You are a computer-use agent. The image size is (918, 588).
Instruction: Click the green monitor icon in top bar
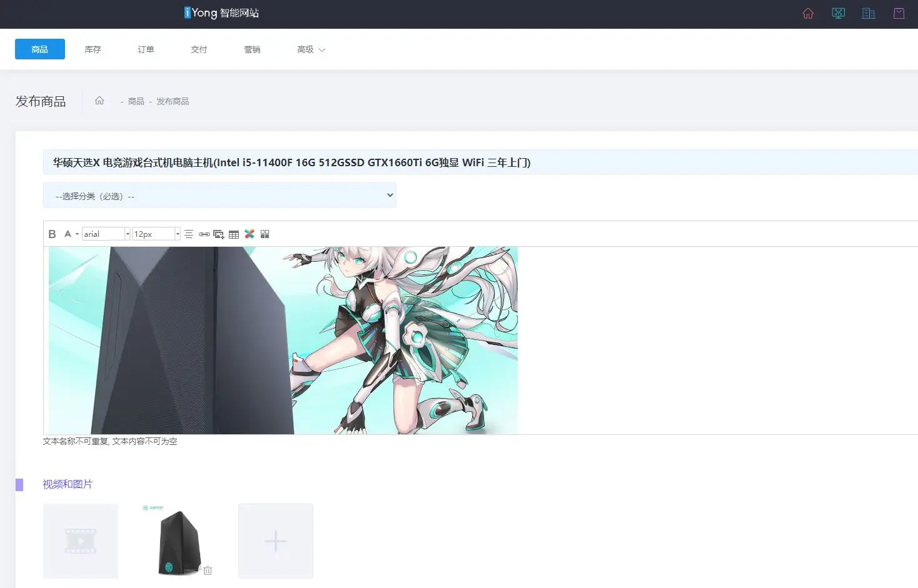[x=838, y=14]
